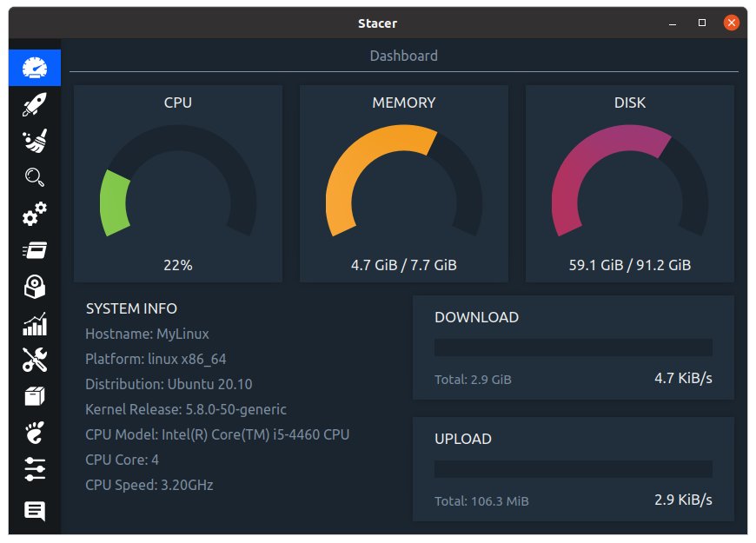Open System Cleaner broom icon
Viewport: 756px width, 543px height.
(35, 142)
